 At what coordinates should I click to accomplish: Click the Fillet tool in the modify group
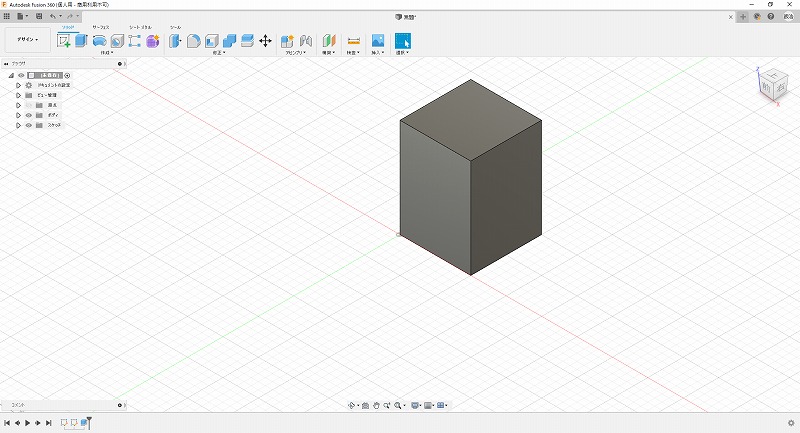tap(194, 41)
